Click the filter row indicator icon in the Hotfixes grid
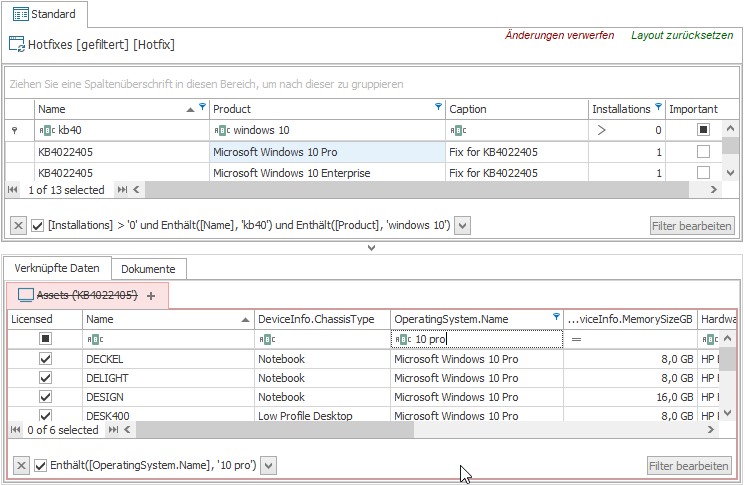The image size is (745, 485). point(15,130)
